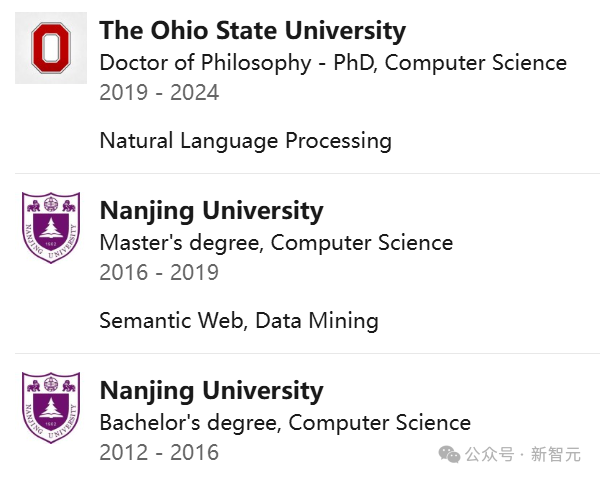600x478 pixels.
Task: Click the 新智元 watermark text
Action: [x=555, y=455]
